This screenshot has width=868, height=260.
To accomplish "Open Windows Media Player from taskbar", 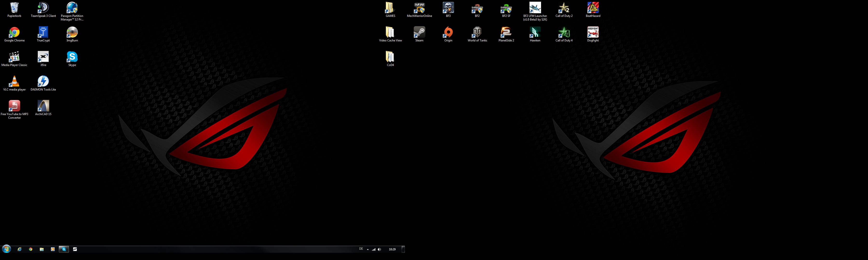I will pos(53,249).
